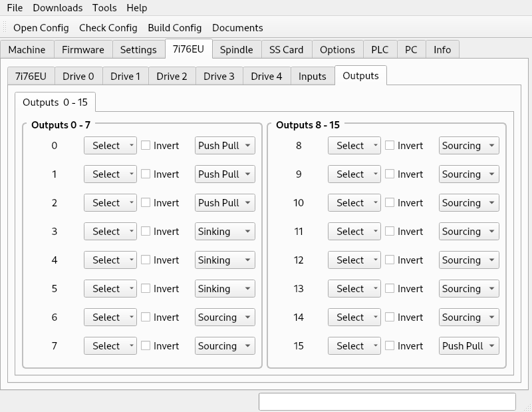Open the Tools menu
The image size is (532, 412).
[x=104, y=8]
